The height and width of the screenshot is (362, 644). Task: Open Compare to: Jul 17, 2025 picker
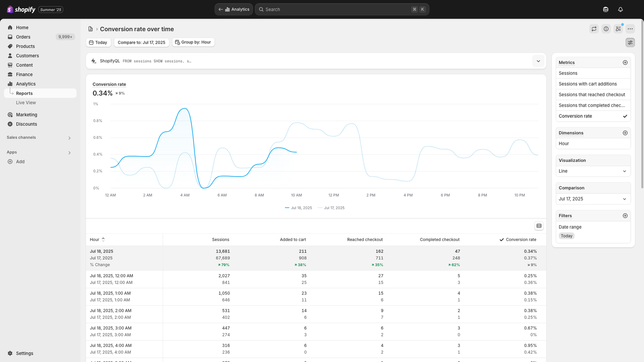tap(141, 42)
